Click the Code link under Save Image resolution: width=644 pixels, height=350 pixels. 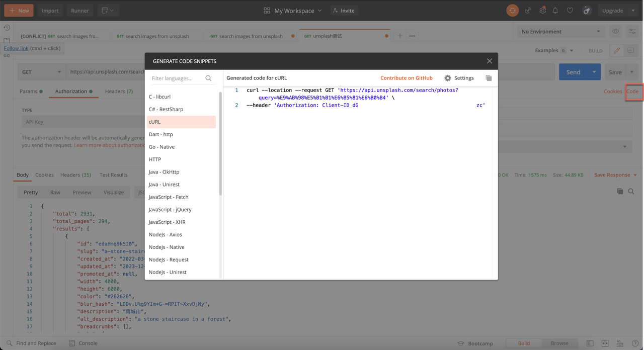coord(632,91)
